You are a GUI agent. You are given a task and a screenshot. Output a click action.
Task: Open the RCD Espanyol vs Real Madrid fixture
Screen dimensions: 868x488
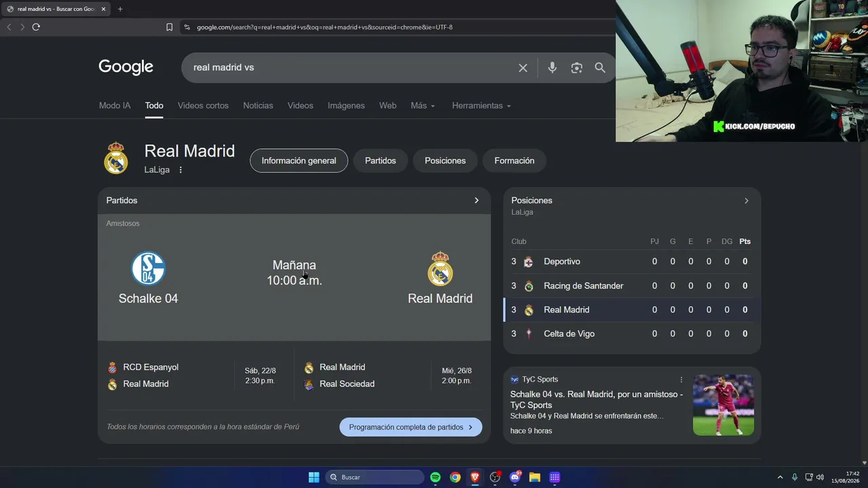tap(196, 375)
